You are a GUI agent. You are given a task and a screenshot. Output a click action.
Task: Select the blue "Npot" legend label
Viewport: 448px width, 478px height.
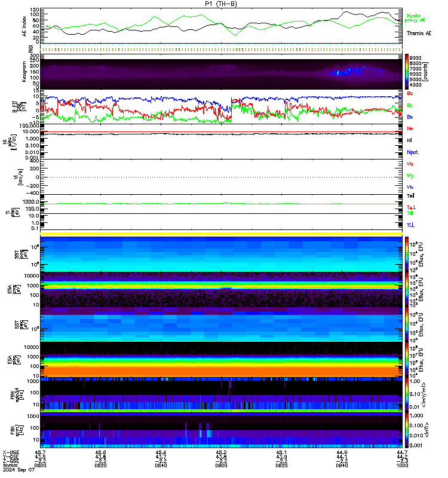pos(412,152)
